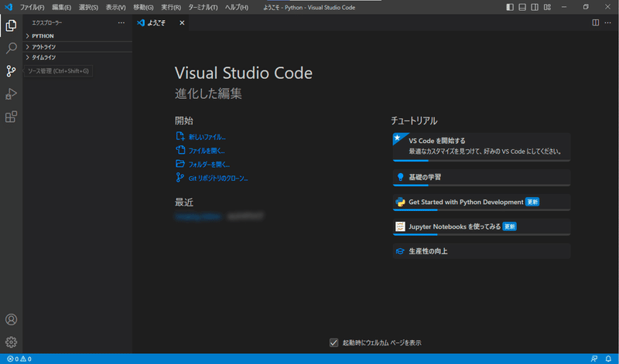Open Run and Debug view icon
This screenshot has height=364, width=619.
(11, 94)
